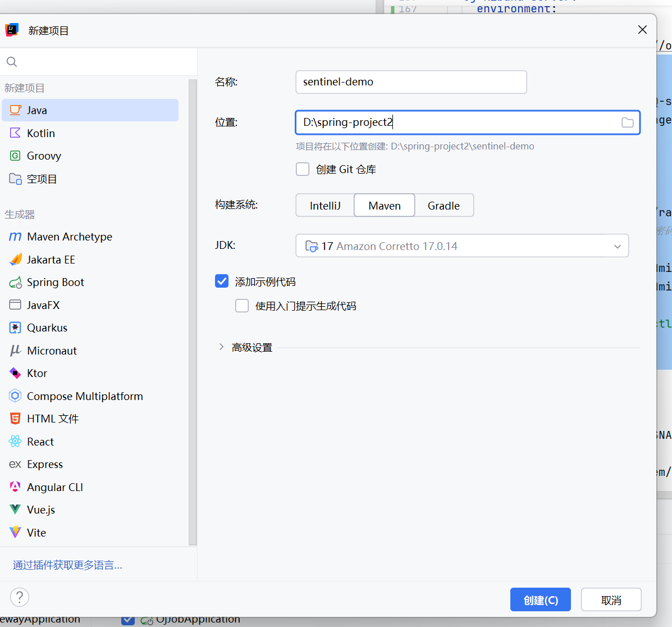
Task: Click the 高级设置 label
Action: 252,347
